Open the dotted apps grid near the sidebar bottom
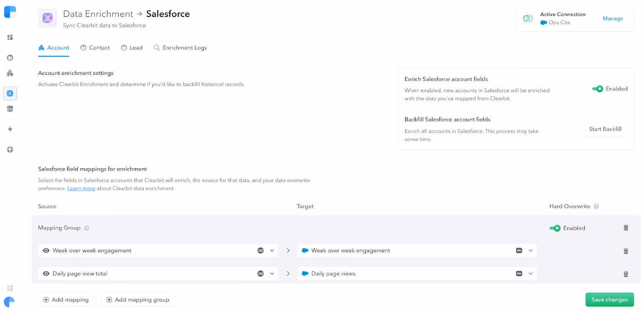644x310 pixels. pos(10,288)
